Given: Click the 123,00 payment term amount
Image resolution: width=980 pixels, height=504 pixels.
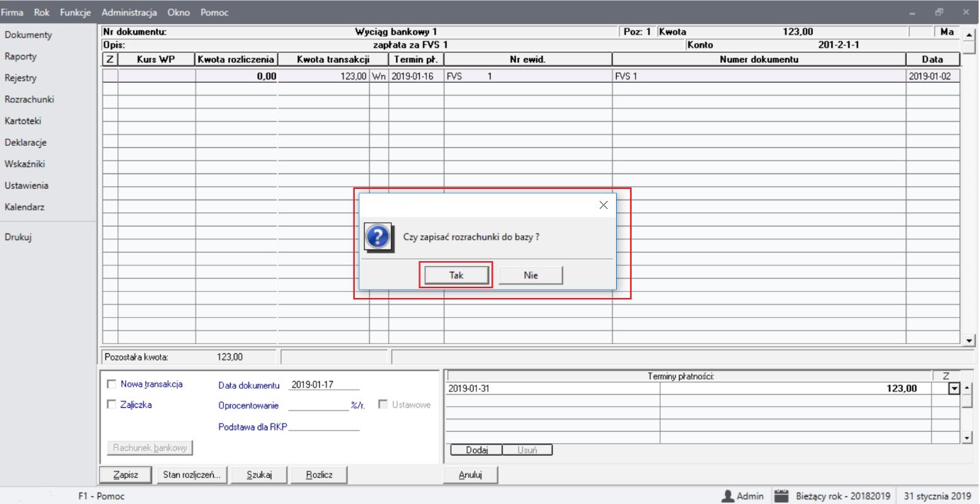Looking at the screenshot, I should (x=795, y=388).
